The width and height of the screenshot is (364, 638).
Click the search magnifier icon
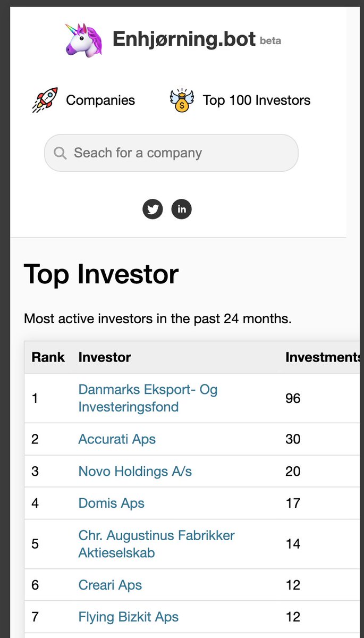coord(61,153)
